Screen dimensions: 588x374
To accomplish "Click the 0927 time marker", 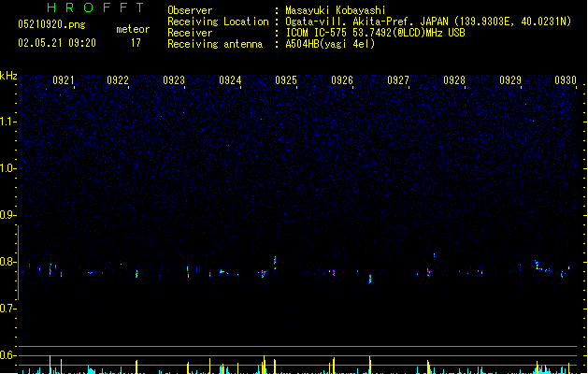I will coord(398,80).
